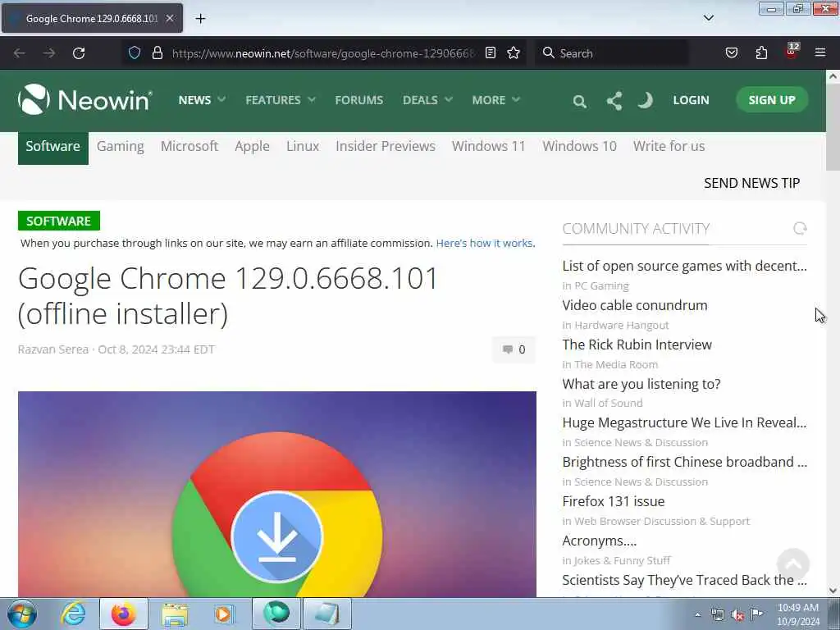Click the Chrome download article image

point(277,494)
